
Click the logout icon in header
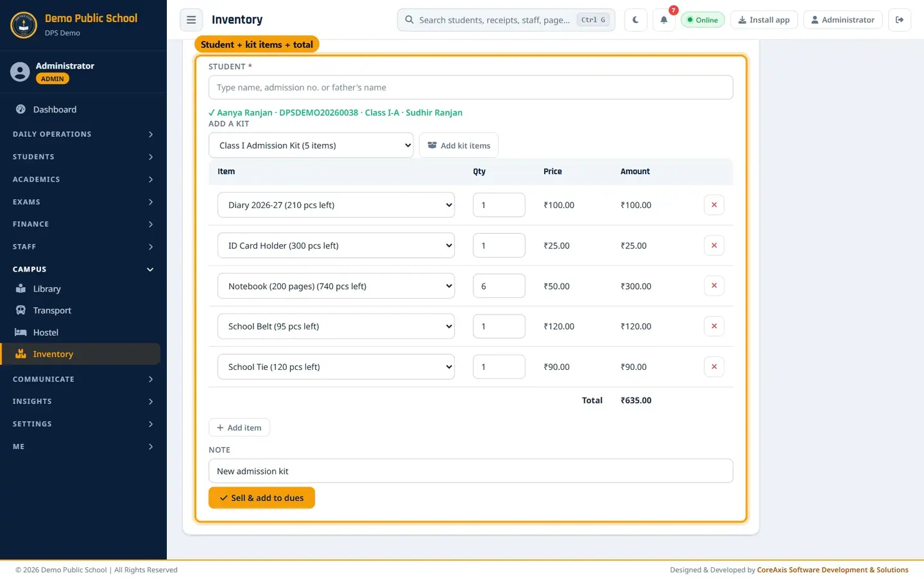point(900,20)
